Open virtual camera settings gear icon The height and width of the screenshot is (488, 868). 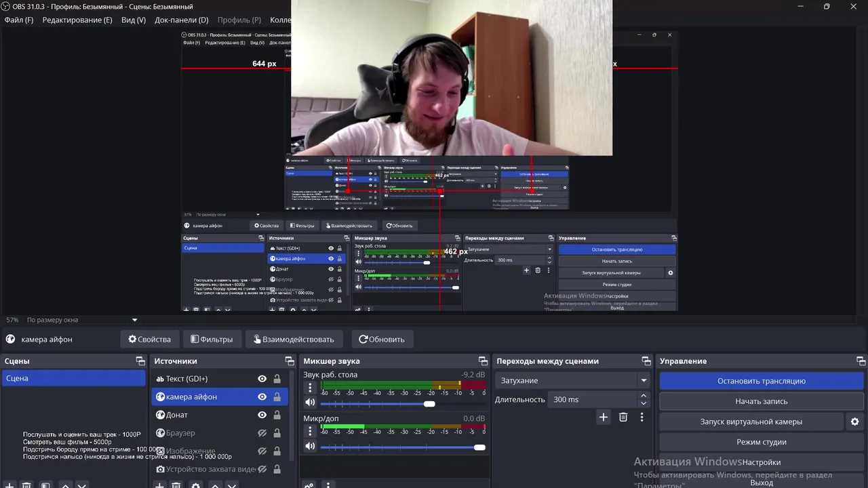(x=854, y=422)
